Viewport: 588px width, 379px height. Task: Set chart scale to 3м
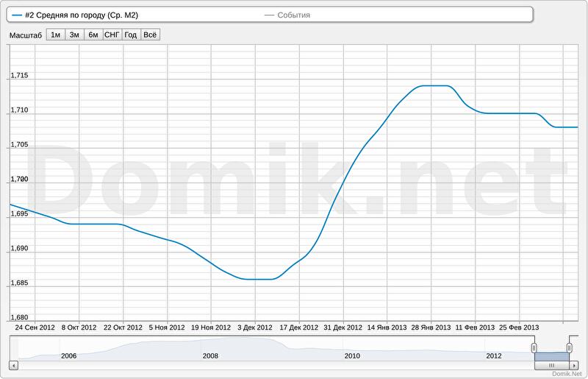point(74,35)
